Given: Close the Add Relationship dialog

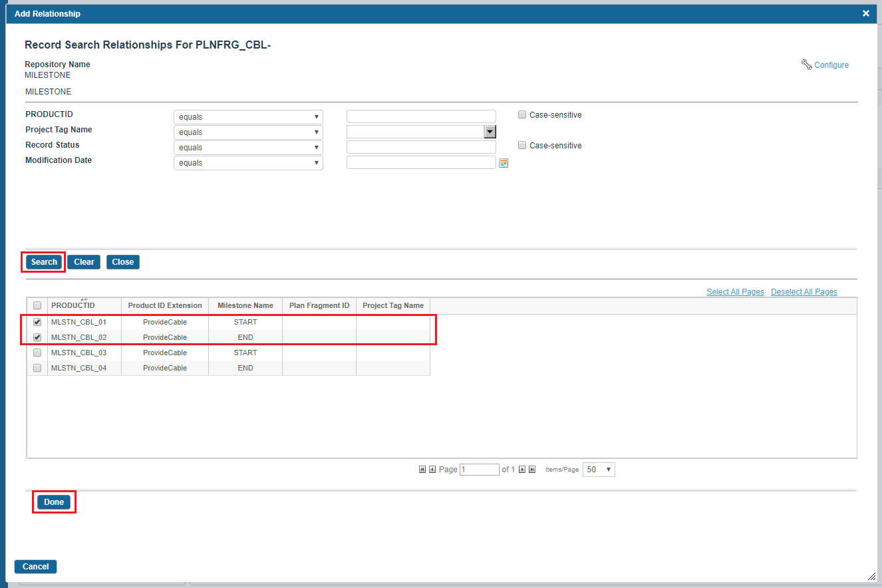Looking at the screenshot, I should tap(865, 13).
